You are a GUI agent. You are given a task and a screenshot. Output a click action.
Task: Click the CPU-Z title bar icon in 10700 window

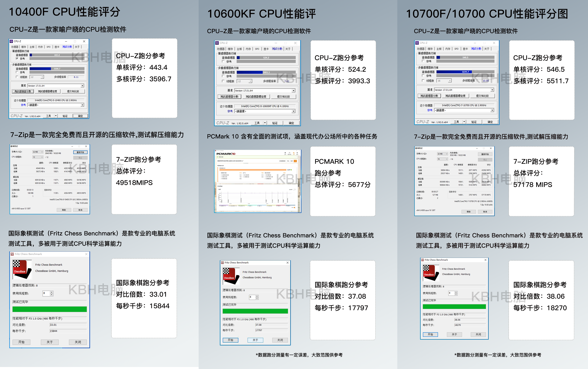(417, 43)
